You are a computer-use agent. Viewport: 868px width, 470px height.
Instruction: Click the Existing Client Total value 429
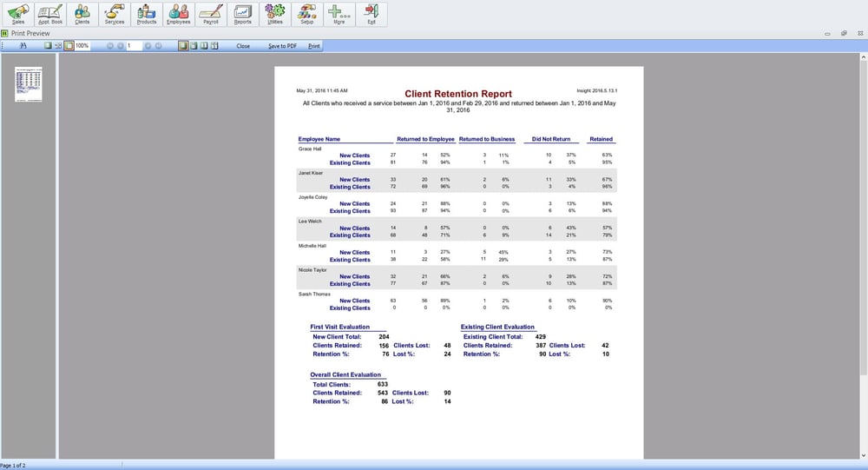coord(540,336)
